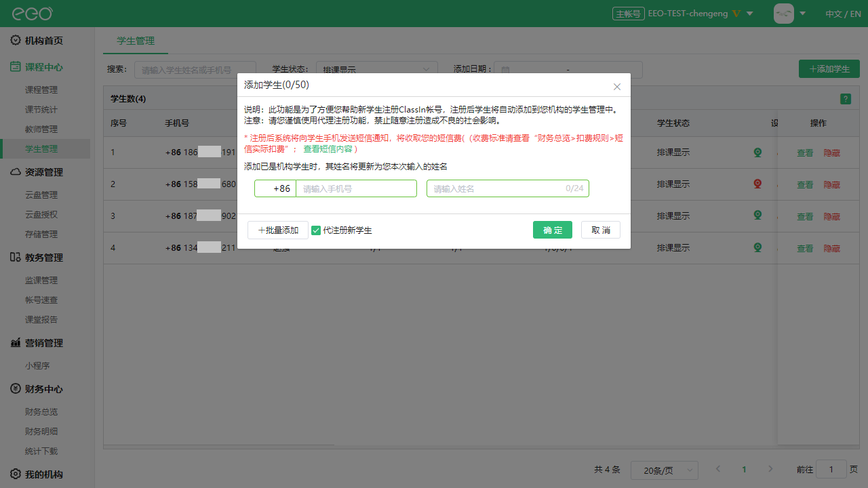Click webcam icon in row 4

[758, 247]
